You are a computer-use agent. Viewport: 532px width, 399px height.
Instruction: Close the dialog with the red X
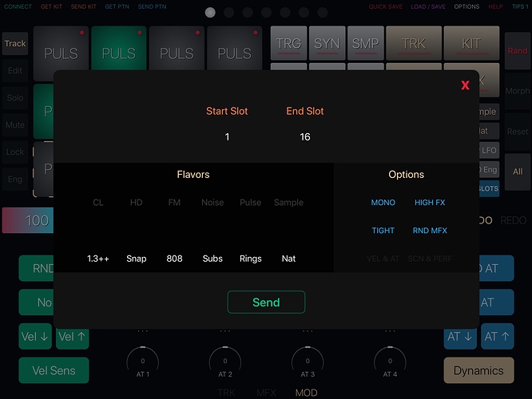[465, 85]
